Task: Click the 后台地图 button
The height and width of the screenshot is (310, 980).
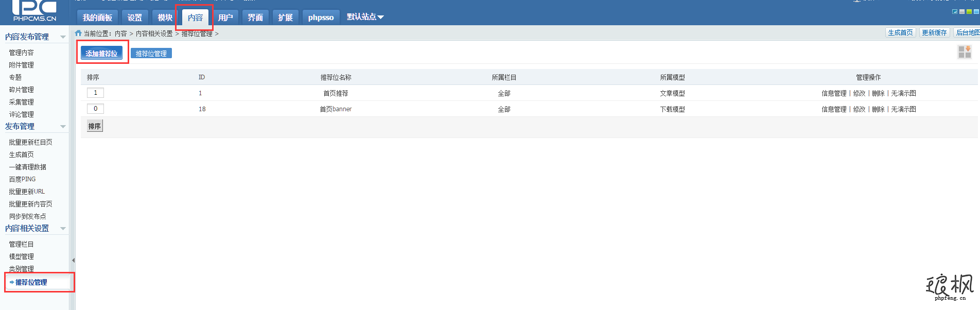Action: pos(967,32)
